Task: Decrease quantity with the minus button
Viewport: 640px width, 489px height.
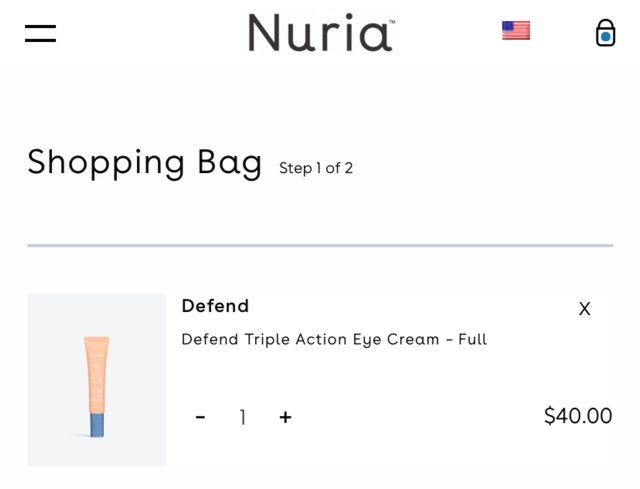Action: click(201, 417)
